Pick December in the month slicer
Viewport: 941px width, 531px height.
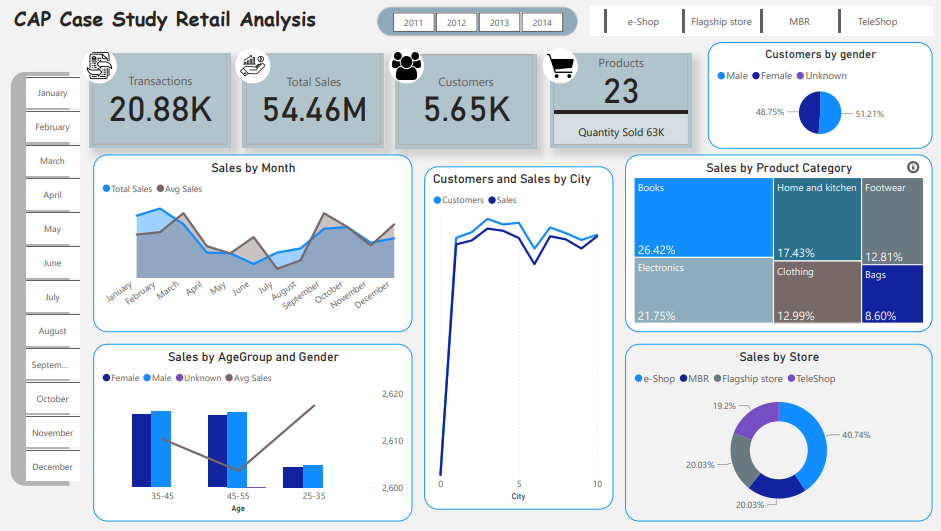coord(52,467)
